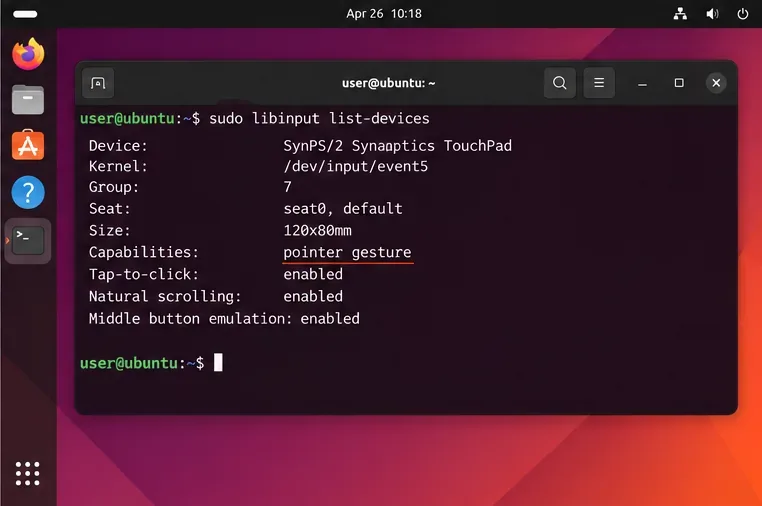Open network status icon in top bar
Viewport: 762px width, 506px height.
pos(680,14)
